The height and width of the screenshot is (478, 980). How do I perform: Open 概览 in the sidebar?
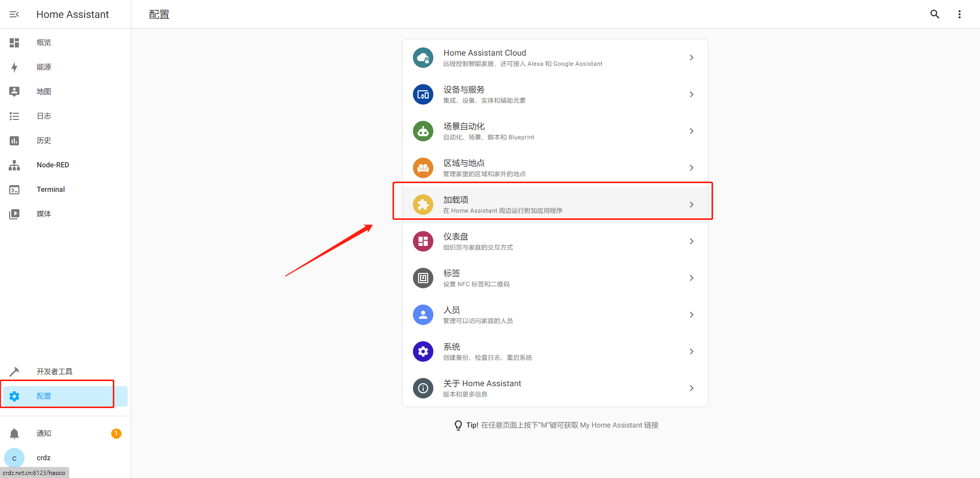pyautogui.click(x=44, y=43)
